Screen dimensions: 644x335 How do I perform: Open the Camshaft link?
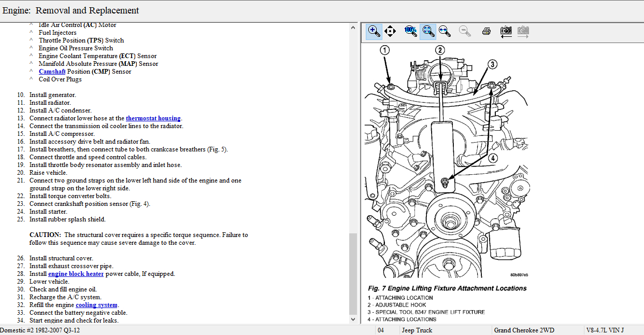[52, 72]
